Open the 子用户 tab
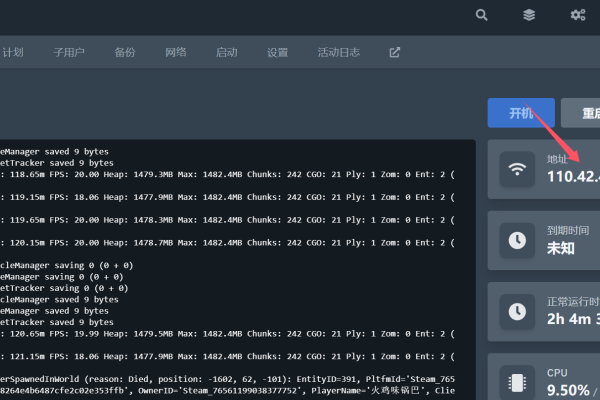Image resolution: width=600 pixels, height=400 pixels. (x=69, y=52)
